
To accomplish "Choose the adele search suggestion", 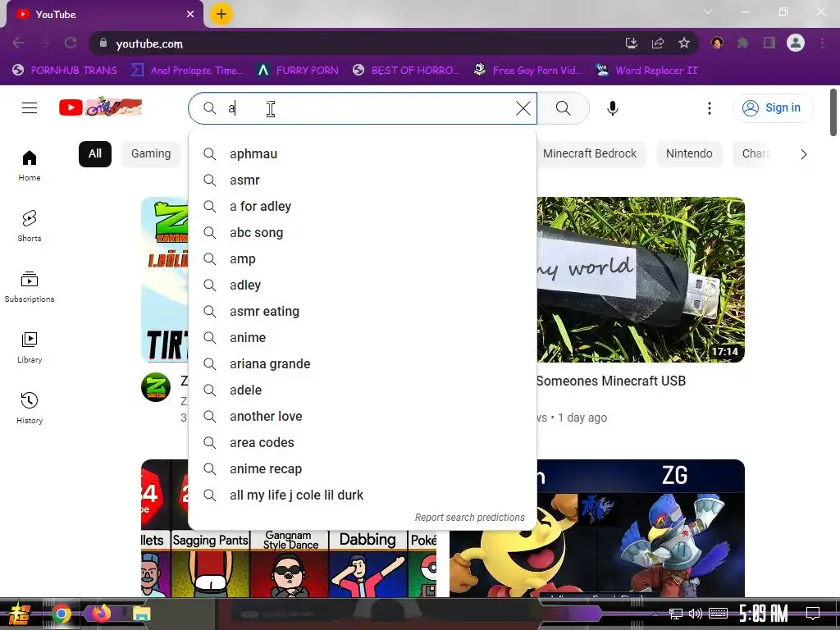I will [x=363, y=390].
